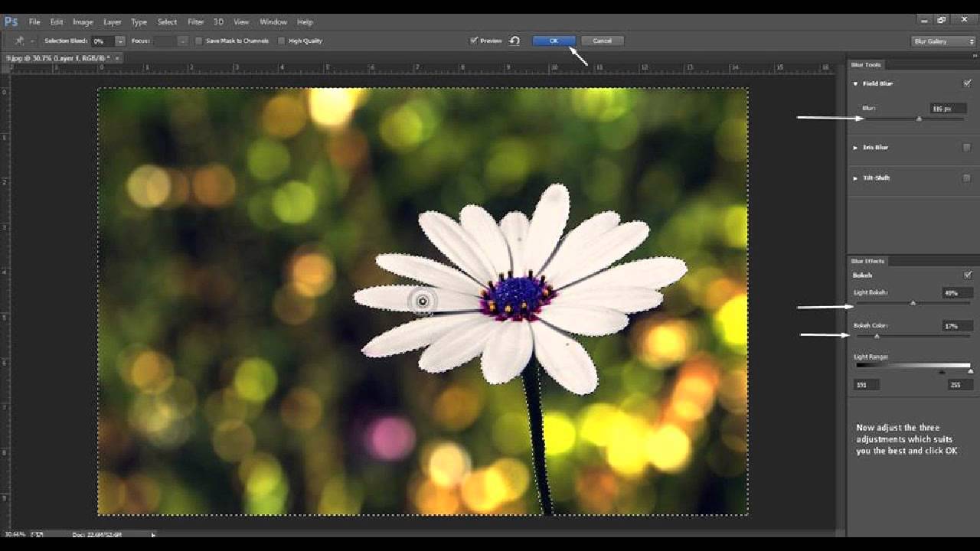Click the Photoshop logo icon top-left
Screen dimensions: 980x551
pyautogui.click(x=11, y=21)
